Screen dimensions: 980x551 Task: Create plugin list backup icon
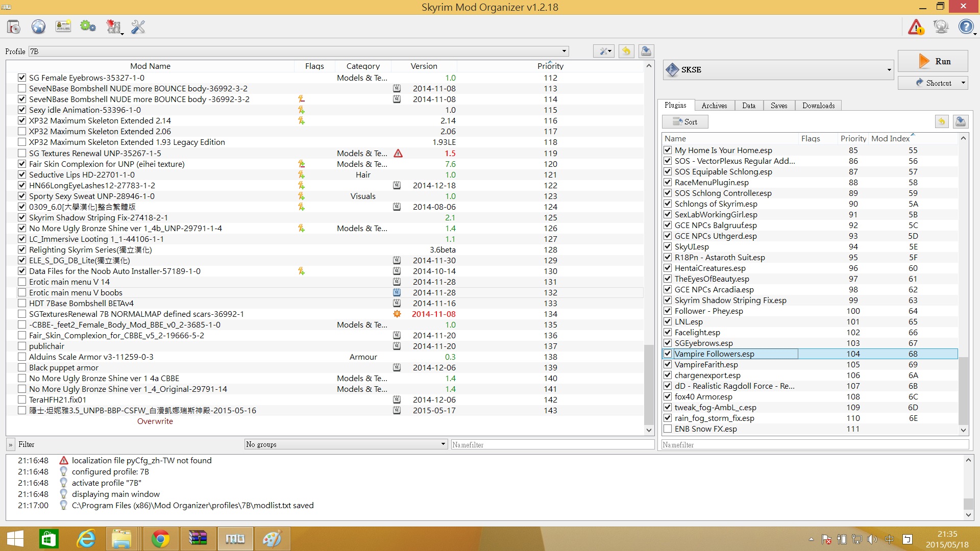960,121
